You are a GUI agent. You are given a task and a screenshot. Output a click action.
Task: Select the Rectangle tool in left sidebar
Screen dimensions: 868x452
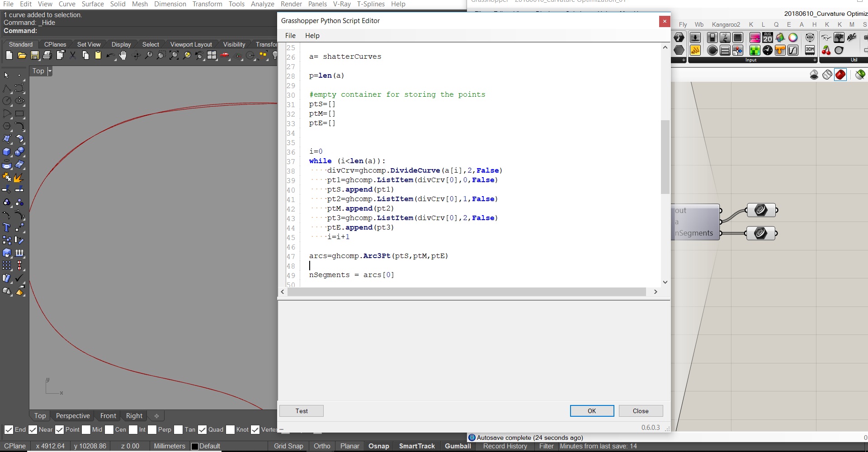[19, 113]
